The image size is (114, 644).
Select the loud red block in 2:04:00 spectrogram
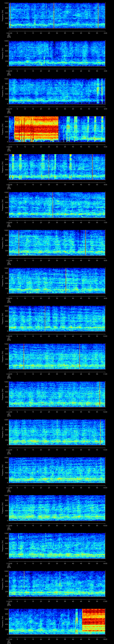pyautogui.click(x=36, y=129)
